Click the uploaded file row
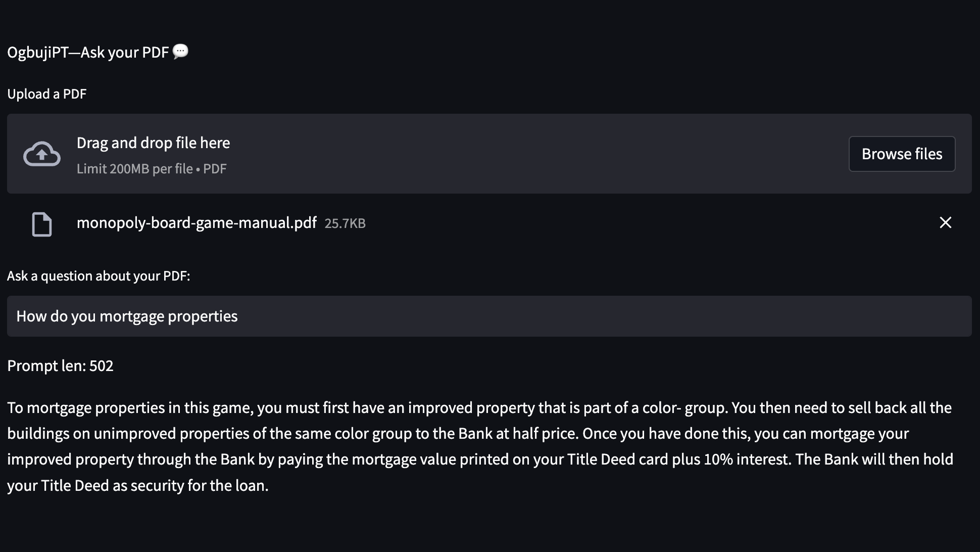This screenshot has height=552, width=980. pos(489,223)
